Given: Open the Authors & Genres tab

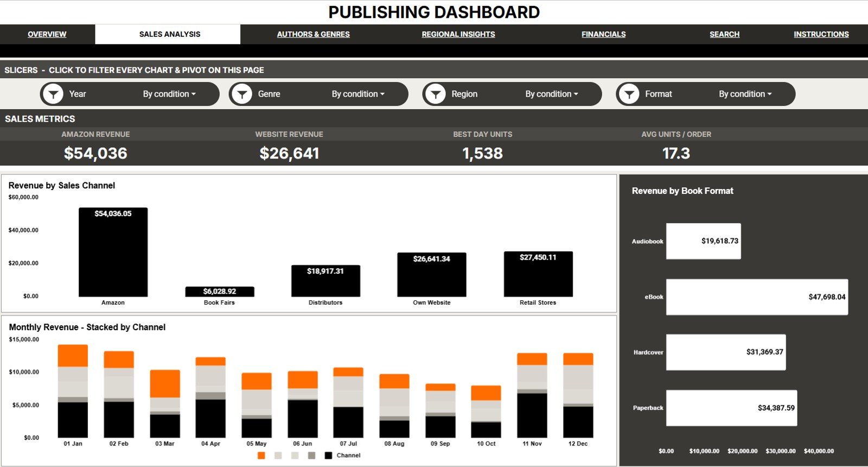Looking at the screenshot, I should (x=314, y=34).
